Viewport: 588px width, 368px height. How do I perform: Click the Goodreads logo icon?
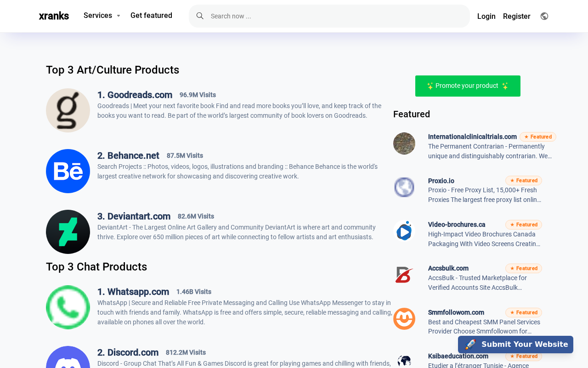click(x=68, y=110)
